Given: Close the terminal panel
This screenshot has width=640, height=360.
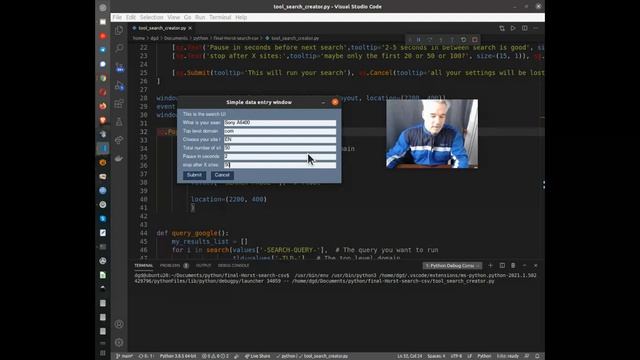Looking at the screenshot, I should (536, 265).
